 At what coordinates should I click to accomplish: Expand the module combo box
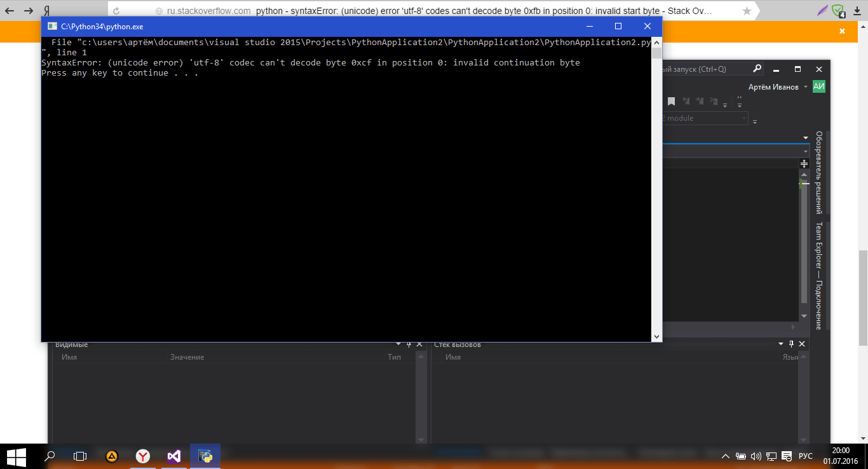click(x=743, y=118)
